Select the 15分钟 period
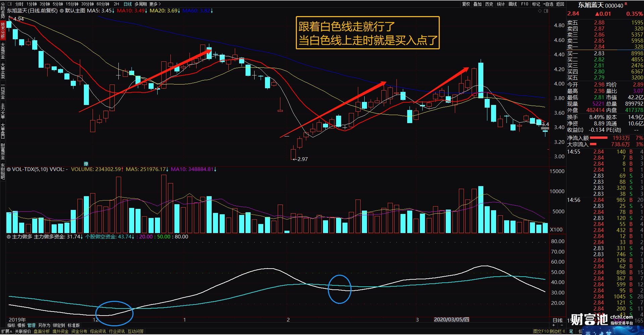 tap(72, 4)
